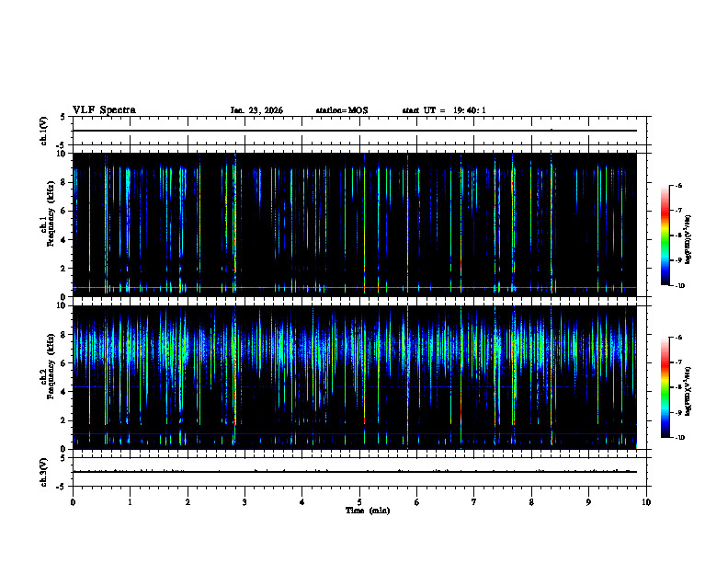Click the ch.2 spectrogram color bar
Screen dimensions: 728x563
[x=665, y=387]
